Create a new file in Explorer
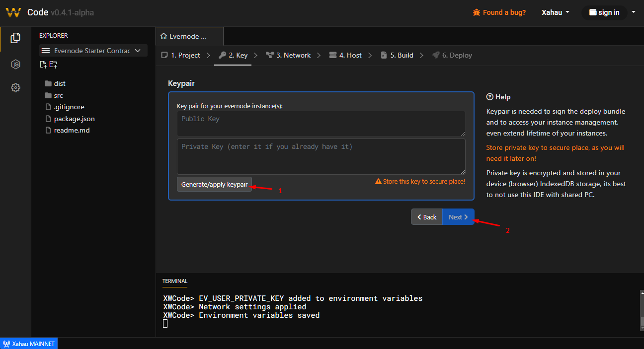Viewport: 644px width, 349px height. [x=44, y=65]
